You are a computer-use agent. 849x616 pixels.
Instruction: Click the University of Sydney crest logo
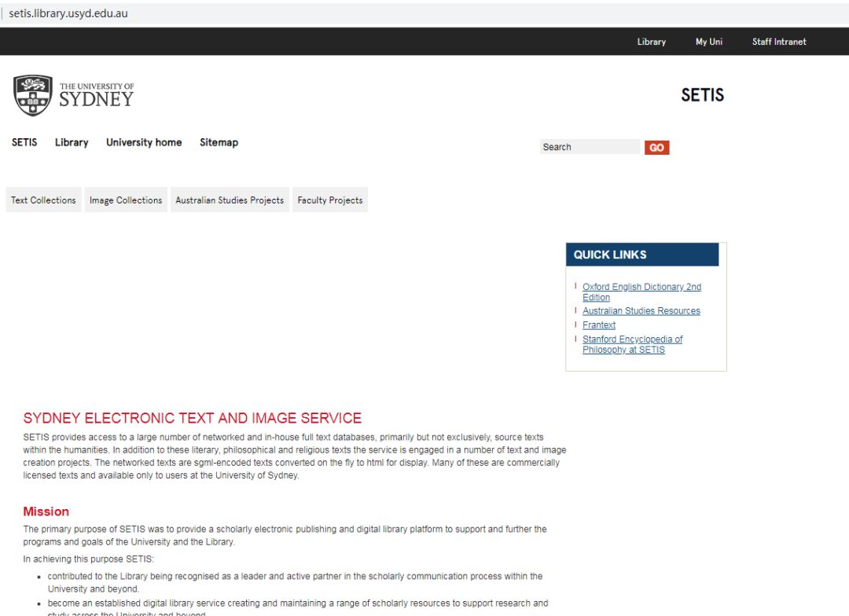click(x=33, y=95)
